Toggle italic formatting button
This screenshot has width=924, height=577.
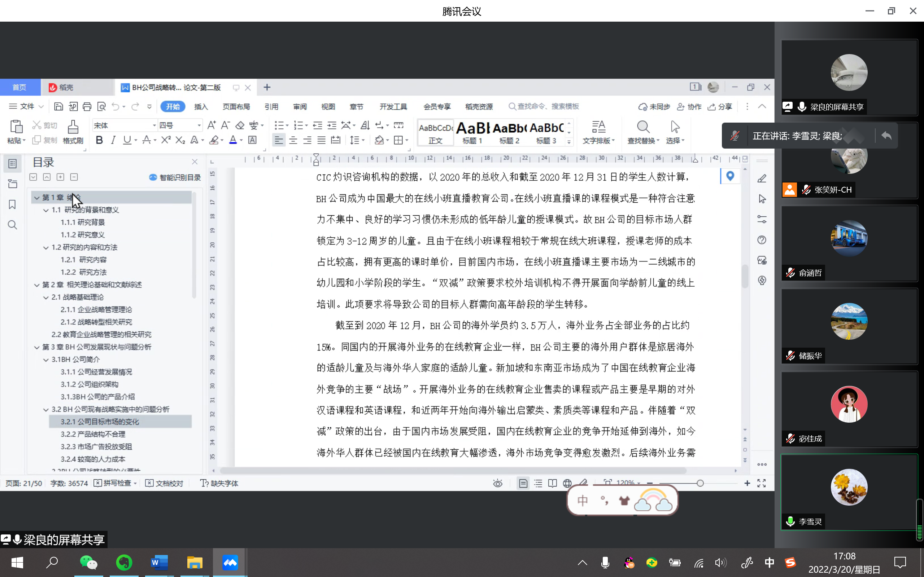point(113,140)
